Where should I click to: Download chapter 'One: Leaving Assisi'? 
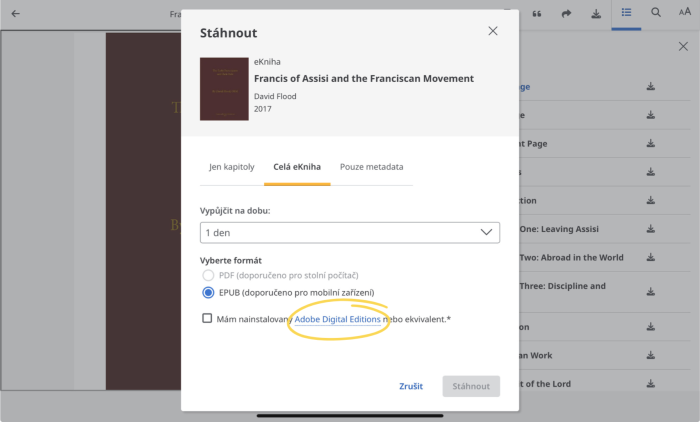651,229
